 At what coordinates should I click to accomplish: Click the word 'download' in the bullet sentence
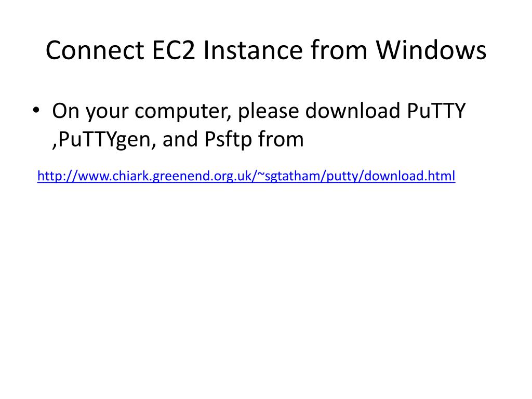coord(353,111)
